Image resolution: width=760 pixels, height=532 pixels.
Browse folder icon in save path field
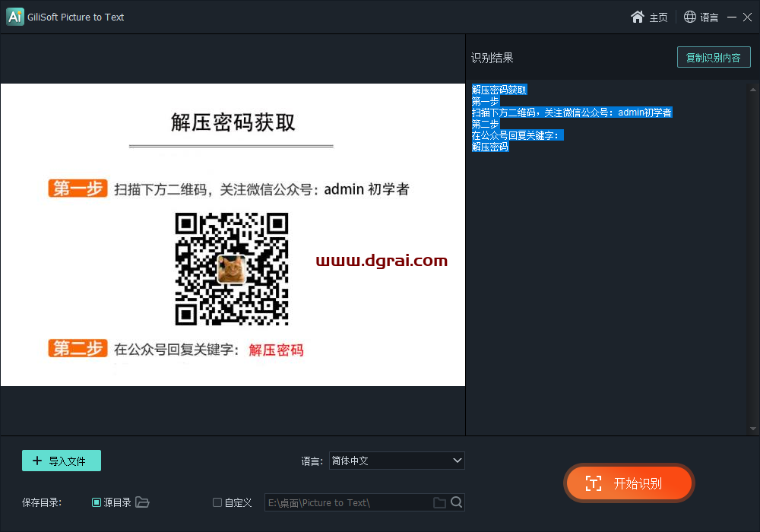(x=439, y=503)
